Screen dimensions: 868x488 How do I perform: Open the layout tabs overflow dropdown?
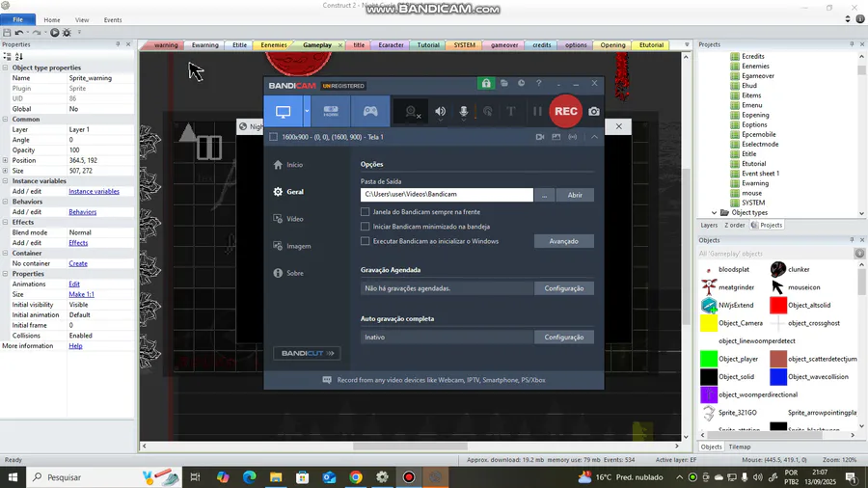click(x=687, y=44)
